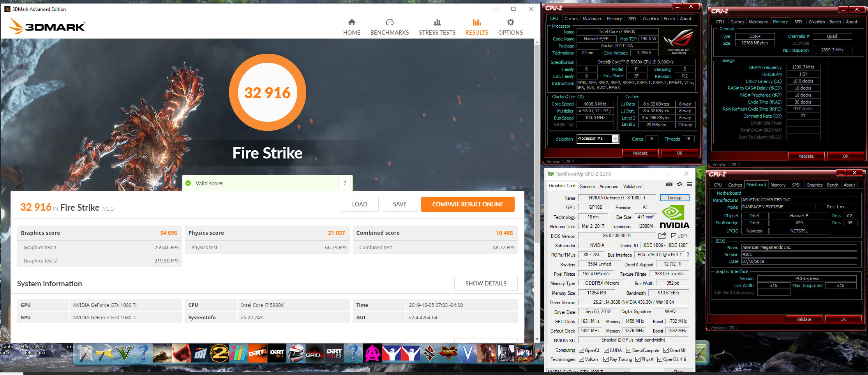Open Bench tab in CPU-Z motherboard window
This screenshot has width=868, height=375.
coord(833,185)
